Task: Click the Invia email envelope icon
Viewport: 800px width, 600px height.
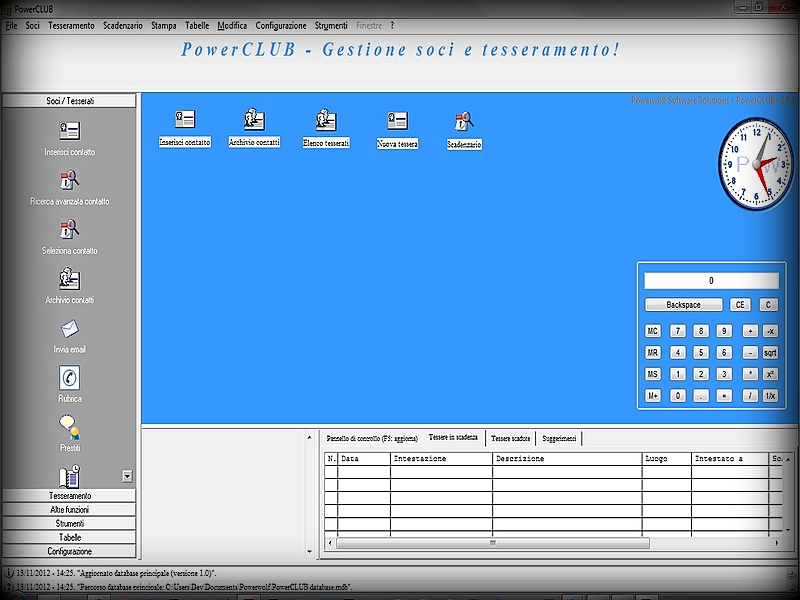Action: point(69,329)
